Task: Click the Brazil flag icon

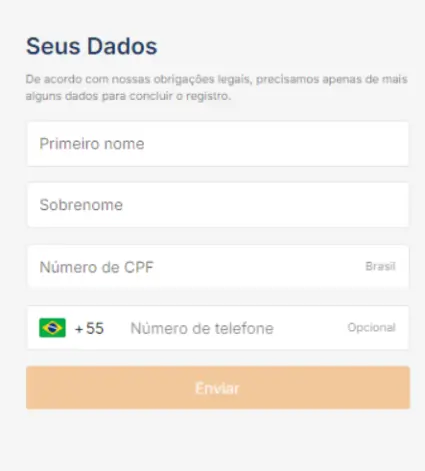Action: click(x=52, y=328)
